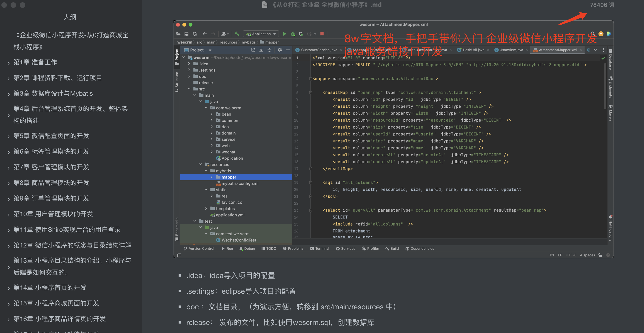Close the CustomerService.java tab
Image resolution: width=644 pixels, height=333 pixels.
341,50
